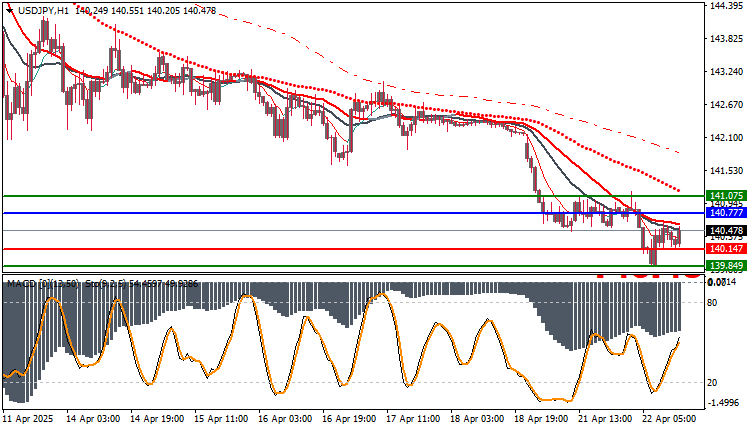The width and height of the screenshot is (750, 430).
Task: Select the 139.849 green price label
Action: tap(726, 266)
